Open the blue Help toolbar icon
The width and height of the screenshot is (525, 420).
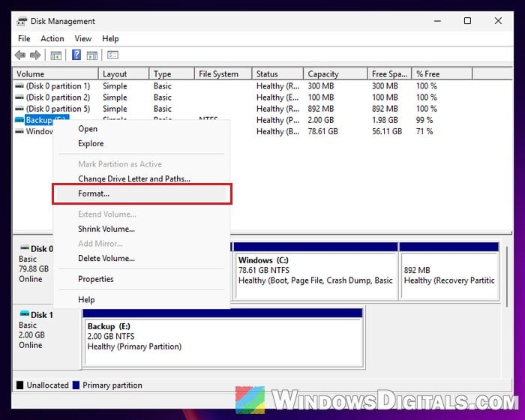click(76, 55)
